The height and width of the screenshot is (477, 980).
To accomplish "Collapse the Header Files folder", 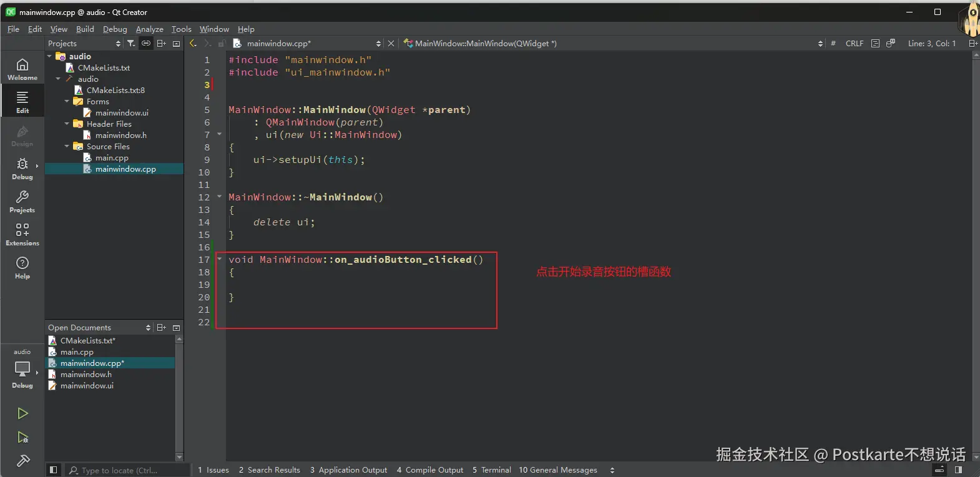I will click(x=67, y=124).
